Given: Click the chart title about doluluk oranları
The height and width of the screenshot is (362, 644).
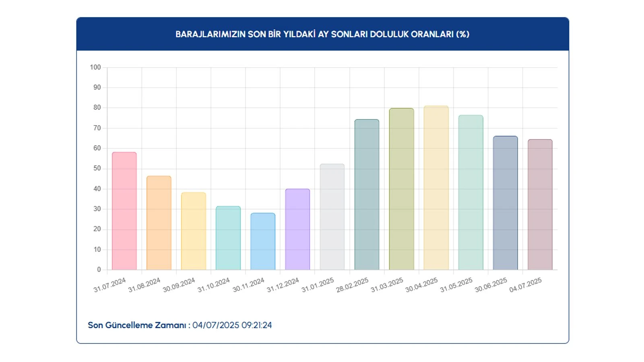Looking at the screenshot, I should pos(322,34).
